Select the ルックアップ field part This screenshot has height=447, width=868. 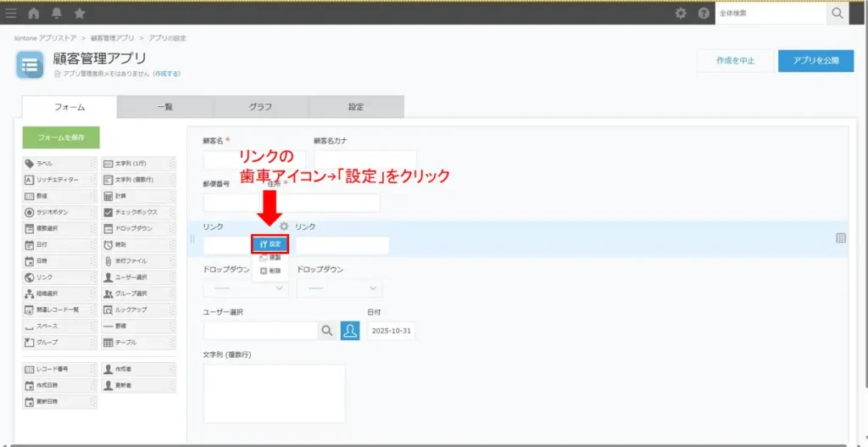(x=139, y=310)
